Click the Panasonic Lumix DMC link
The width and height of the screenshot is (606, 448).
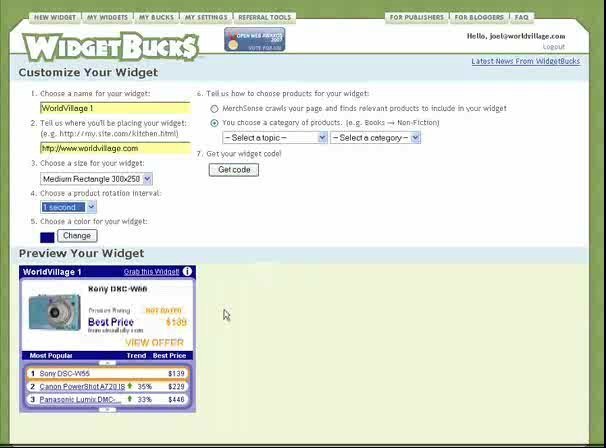coord(80,399)
